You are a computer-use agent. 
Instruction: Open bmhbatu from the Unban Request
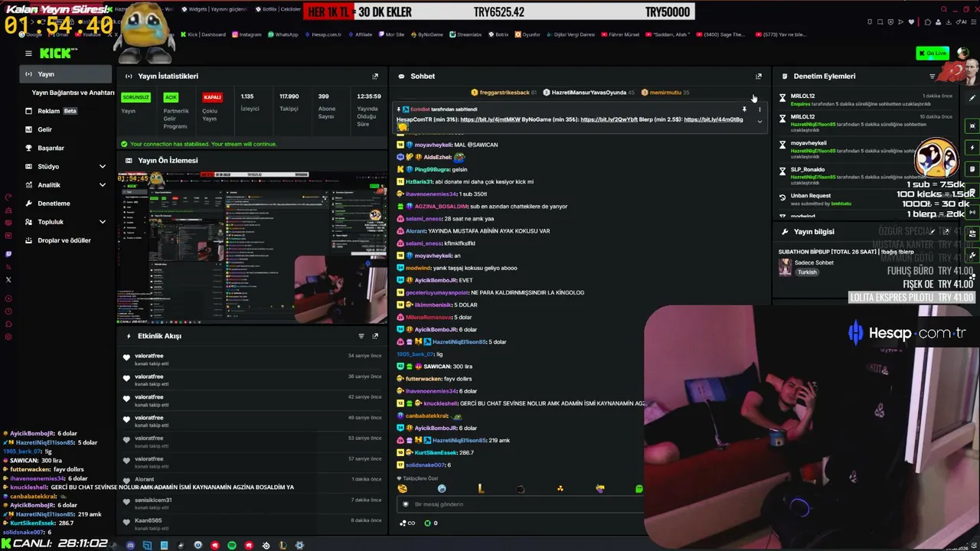click(841, 204)
